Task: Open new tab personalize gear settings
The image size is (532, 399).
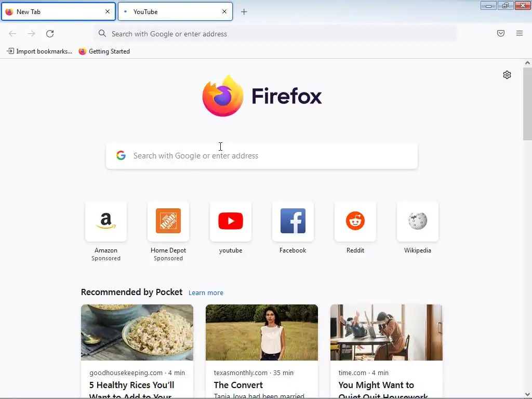Action: click(x=507, y=75)
